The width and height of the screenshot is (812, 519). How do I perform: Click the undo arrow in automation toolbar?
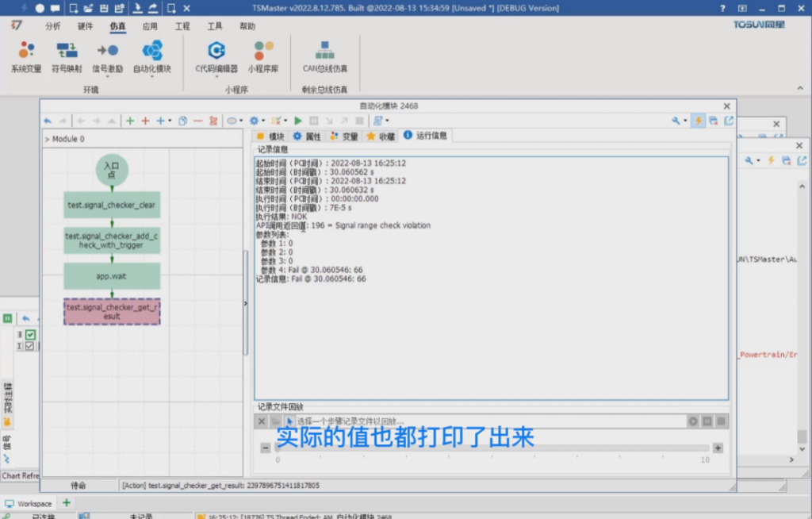point(48,121)
